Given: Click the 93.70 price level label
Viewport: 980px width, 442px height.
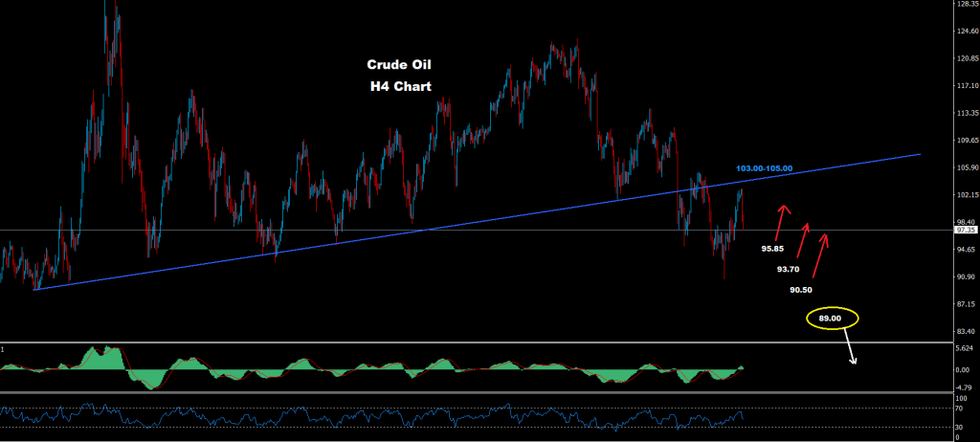Looking at the screenshot, I should pos(789,270).
